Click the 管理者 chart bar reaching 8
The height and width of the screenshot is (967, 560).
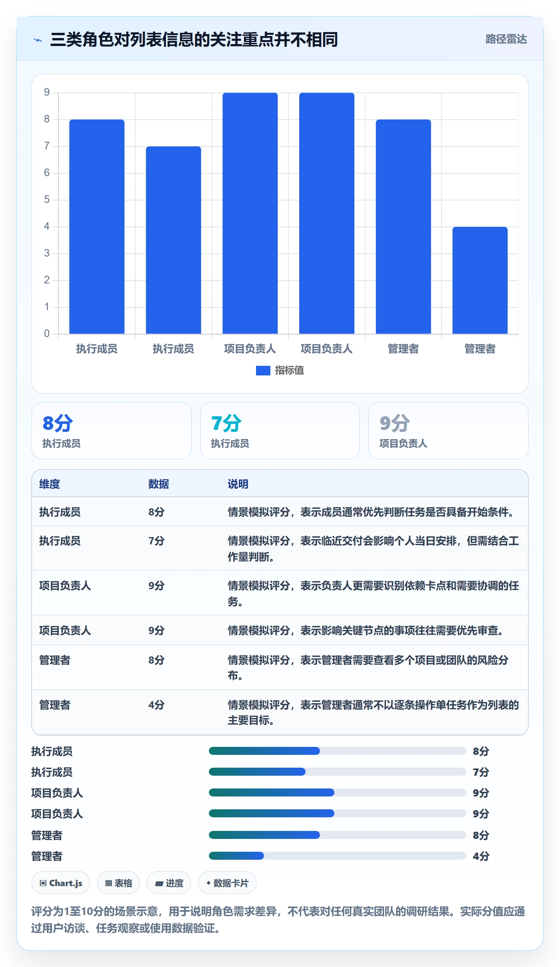(403, 227)
